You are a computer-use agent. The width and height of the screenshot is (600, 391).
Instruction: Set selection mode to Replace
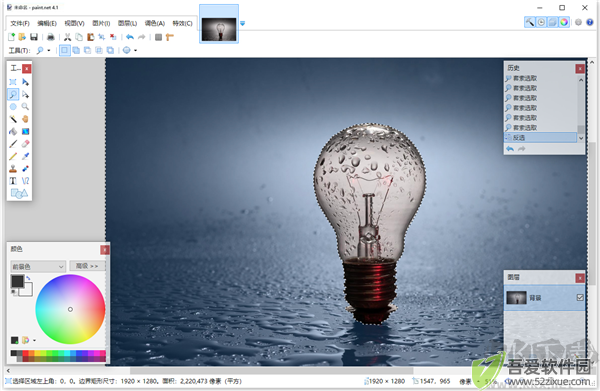click(x=65, y=50)
